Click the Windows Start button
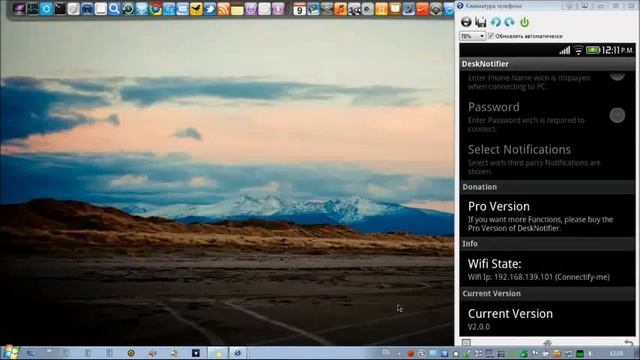The width and height of the screenshot is (640, 360). [x=10, y=353]
